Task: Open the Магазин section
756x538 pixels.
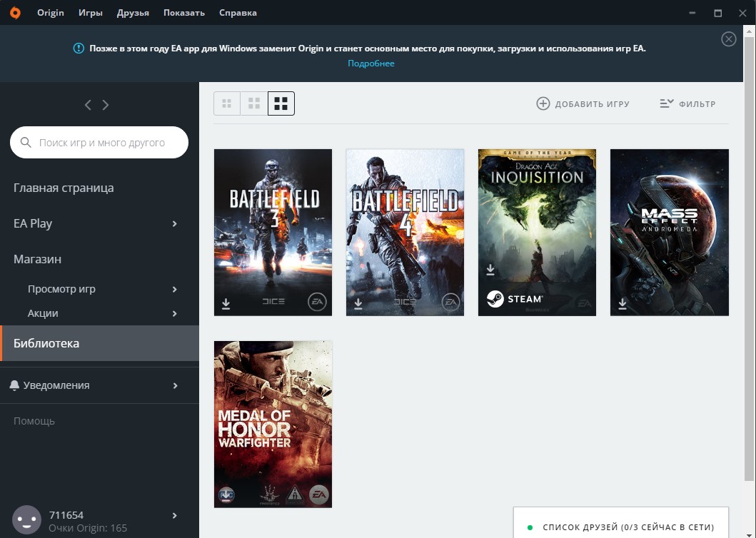Action: pos(38,259)
